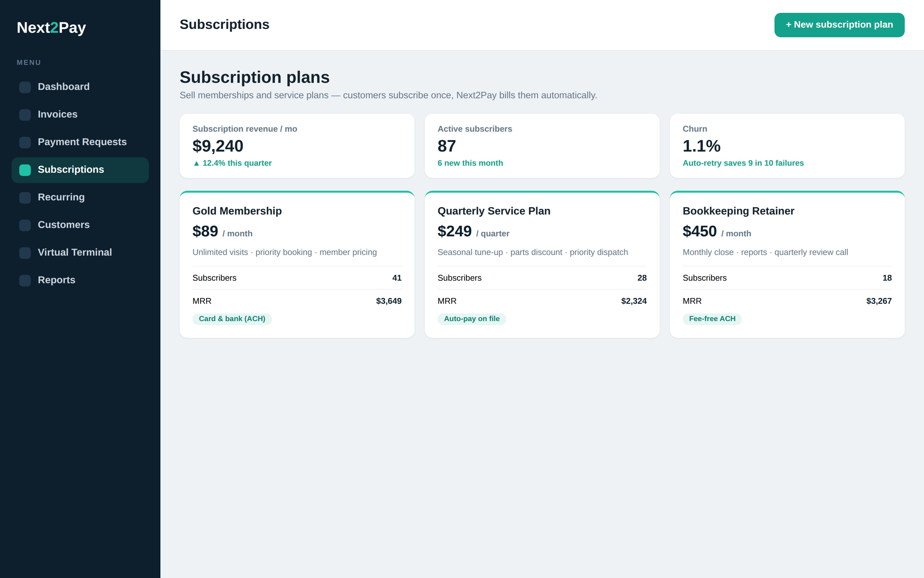Open the Dashboard menu item
Screen dimensions: 924x578
80,87
